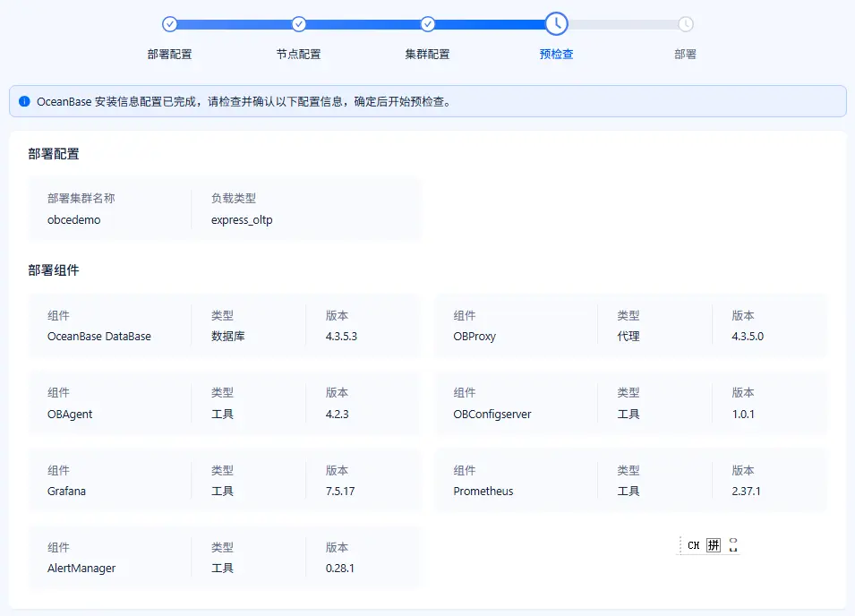Click OBAgent version 4.2.3
The image size is (855, 616).
[x=337, y=415]
